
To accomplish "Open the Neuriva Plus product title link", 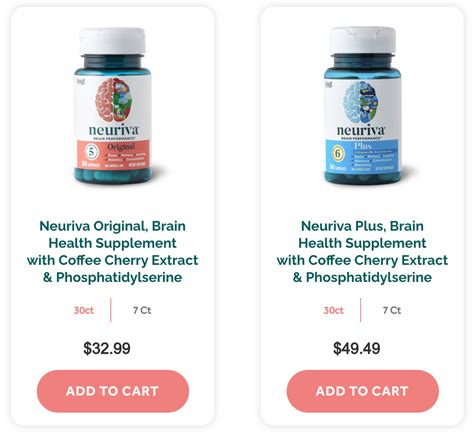I will click(x=363, y=252).
